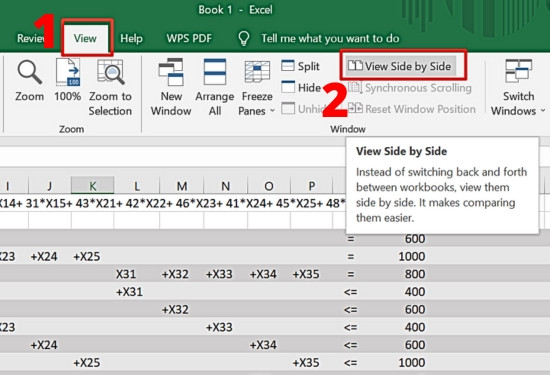Open the View tab
The height and width of the screenshot is (375, 550).
[85, 38]
